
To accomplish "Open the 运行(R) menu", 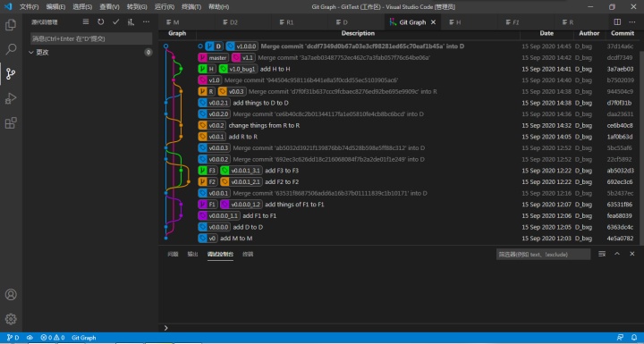I will 165,7.
